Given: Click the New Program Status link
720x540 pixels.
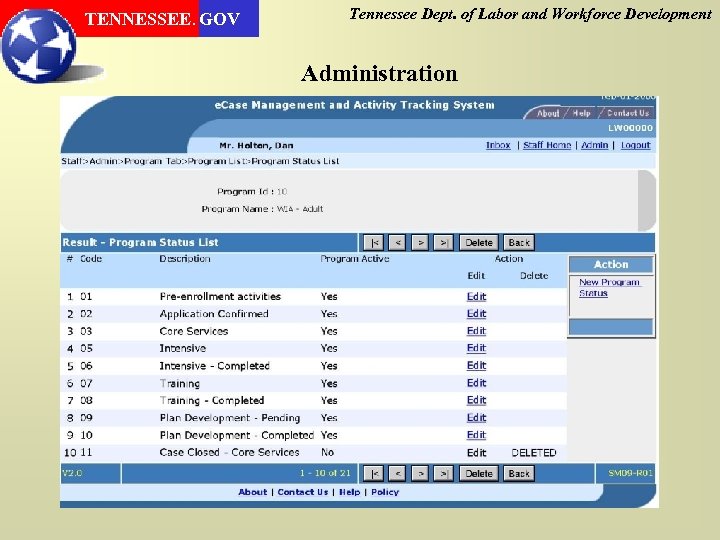Looking at the screenshot, I should click(609, 287).
